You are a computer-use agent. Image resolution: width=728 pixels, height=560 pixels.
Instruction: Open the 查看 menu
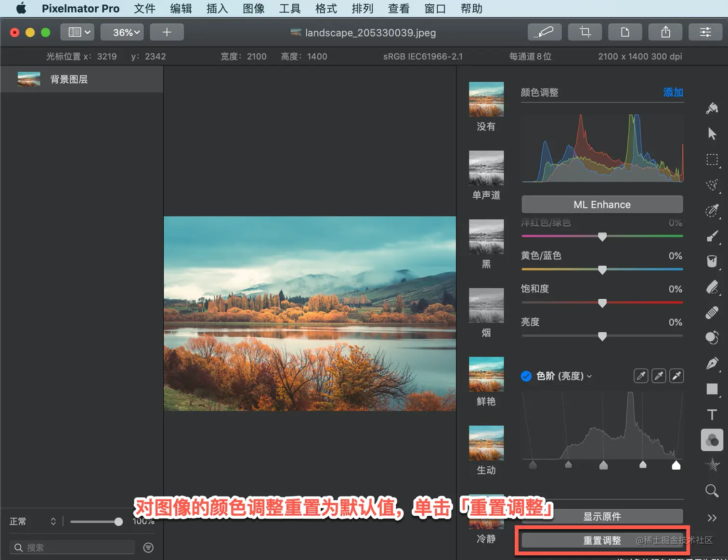399,9
